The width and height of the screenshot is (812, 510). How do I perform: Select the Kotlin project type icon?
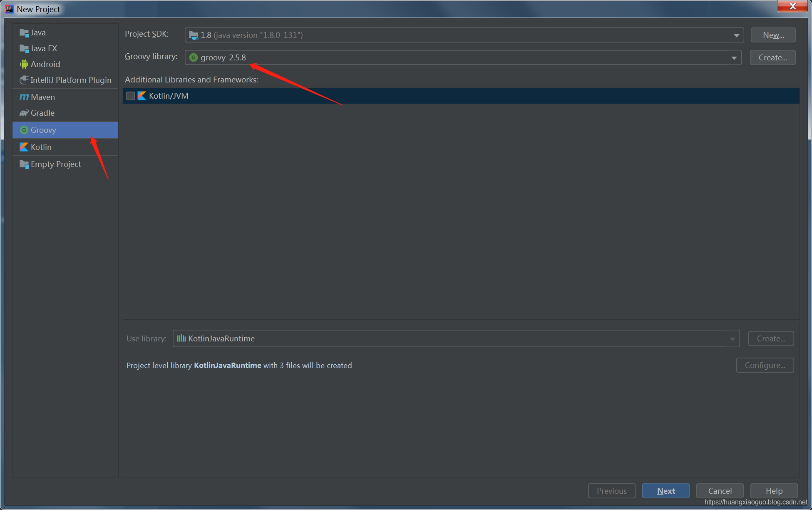click(24, 147)
